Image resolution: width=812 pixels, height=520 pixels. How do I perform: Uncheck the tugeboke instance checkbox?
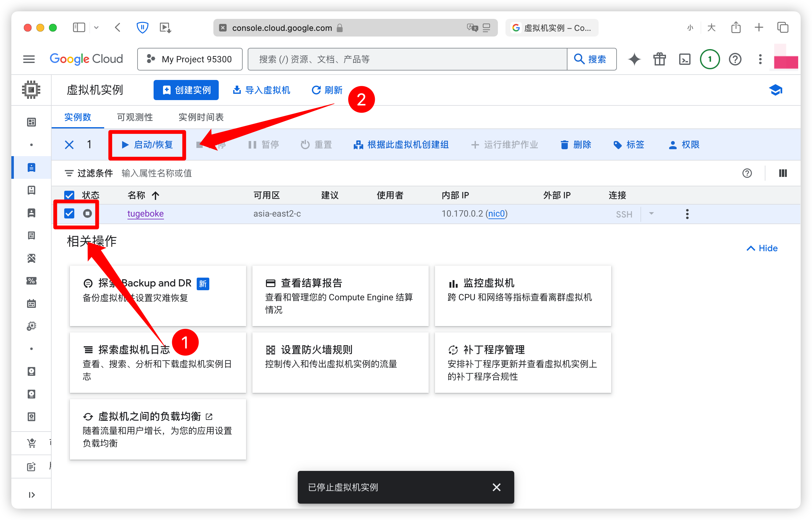coord(69,213)
